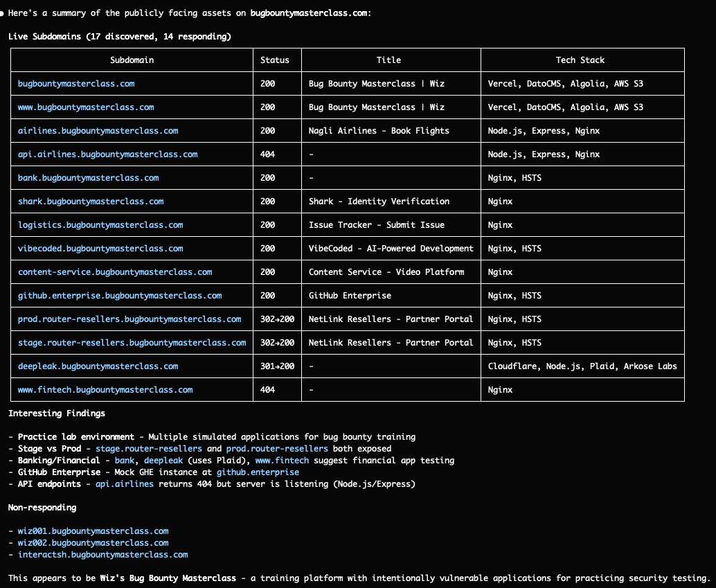Click airlines.bugbountymasterclass.com in the table

[98, 131]
